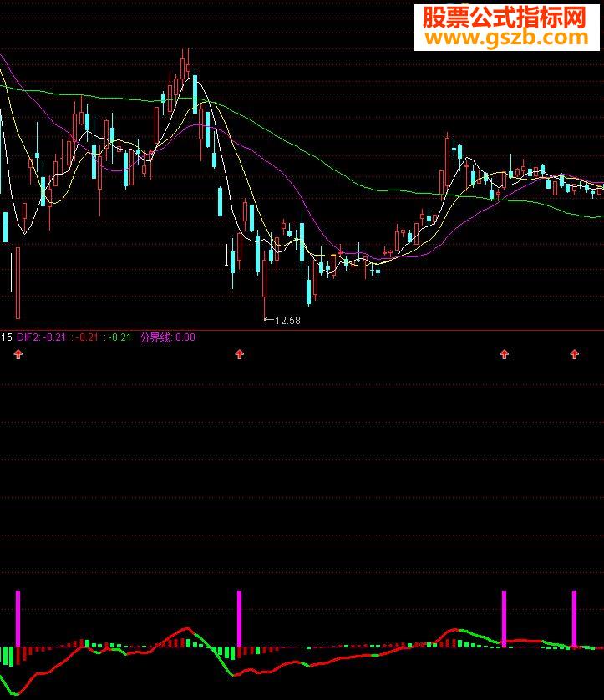This screenshot has height=700, width=604.
Task: Click the "DIF2: -0.21" indicator label
Action: click(41, 337)
